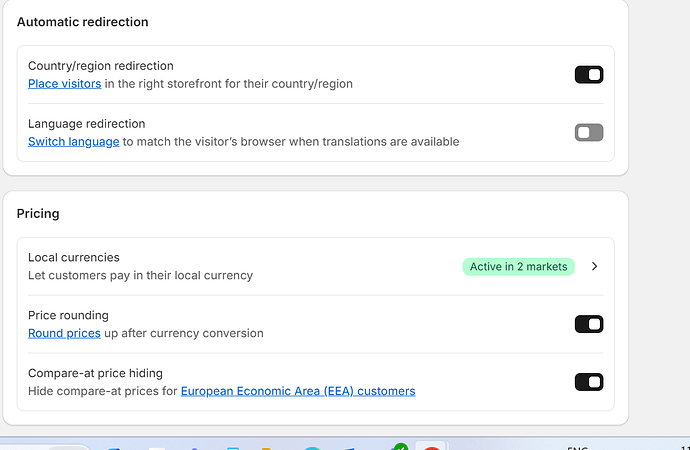690x450 pixels.
Task: Disable the Country/region redirection toggle
Action: [588, 74]
